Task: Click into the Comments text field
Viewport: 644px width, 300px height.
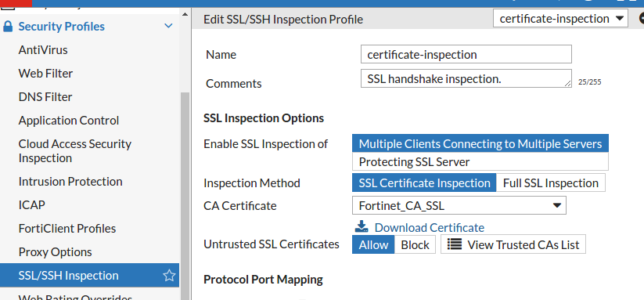Action: pos(466,78)
